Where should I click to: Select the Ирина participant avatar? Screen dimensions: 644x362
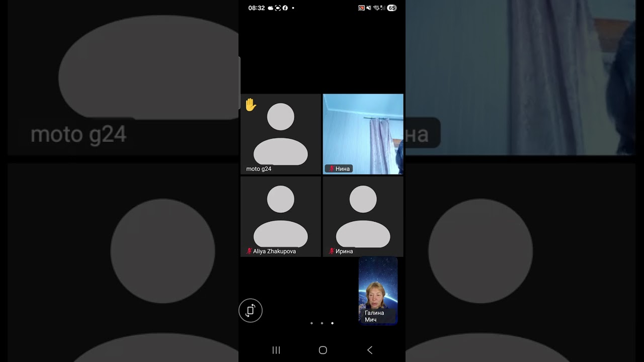(x=363, y=216)
